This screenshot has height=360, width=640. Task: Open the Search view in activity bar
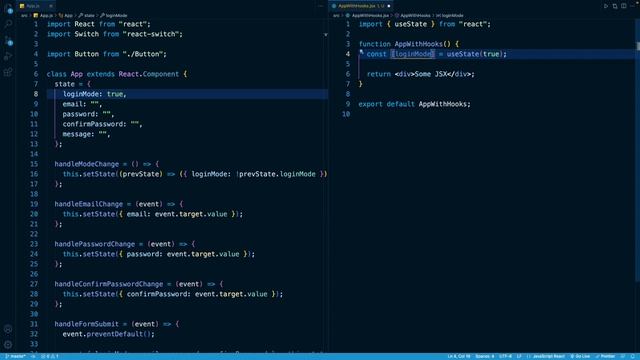(x=8, y=24)
